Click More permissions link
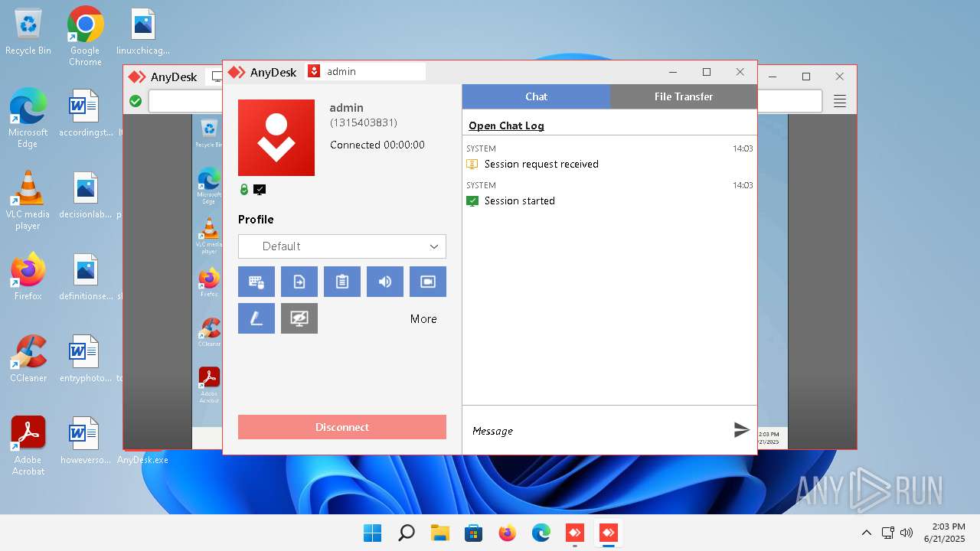Viewport: 980px width, 551px height. pyautogui.click(x=423, y=319)
